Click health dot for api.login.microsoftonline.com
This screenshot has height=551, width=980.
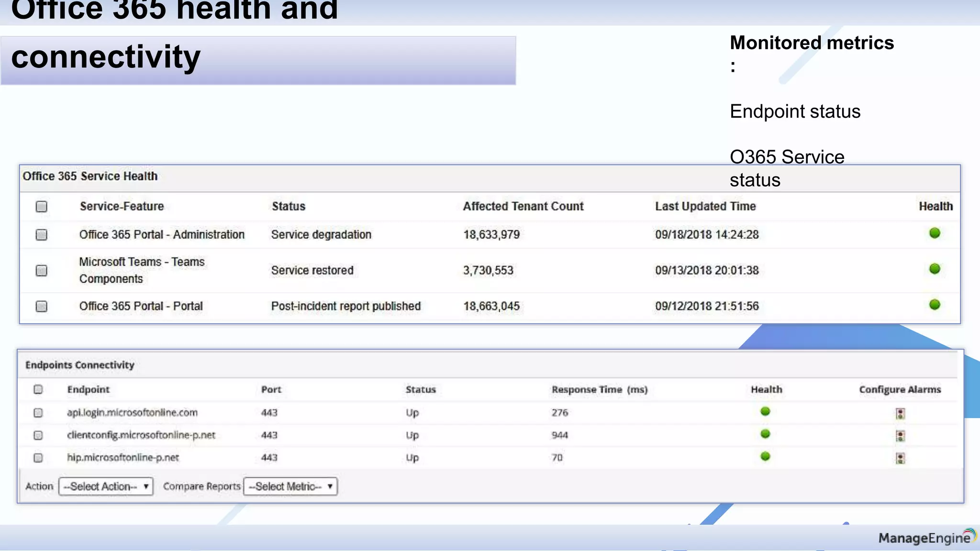(x=765, y=411)
